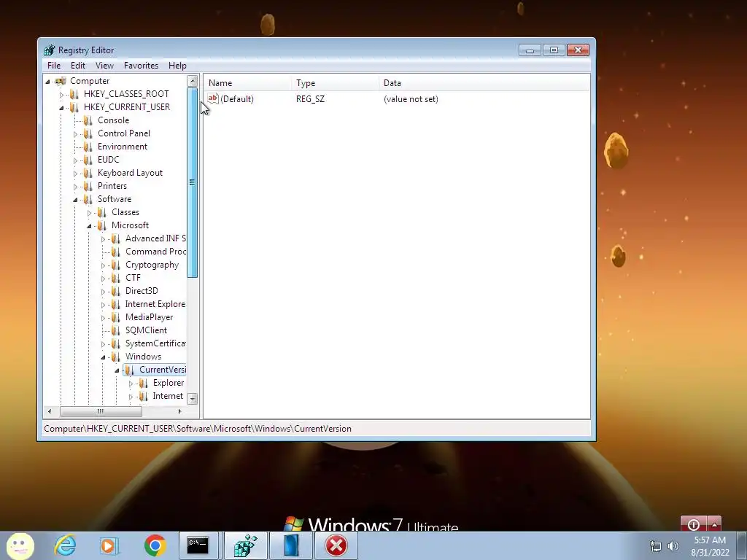Image resolution: width=747 pixels, height=560 pixels.
Task: Open Windows Media Player from taskbar
Action: pos(109,545)
